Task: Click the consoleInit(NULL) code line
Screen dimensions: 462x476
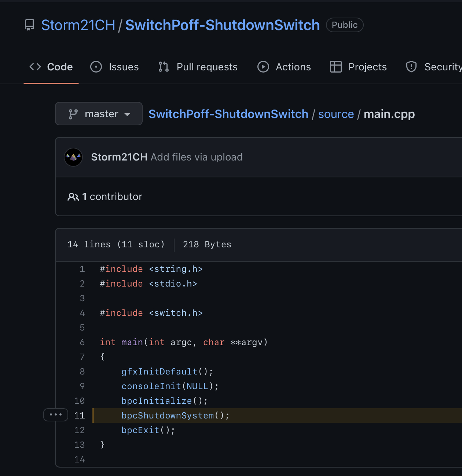Action: click(x=170, y=386)
